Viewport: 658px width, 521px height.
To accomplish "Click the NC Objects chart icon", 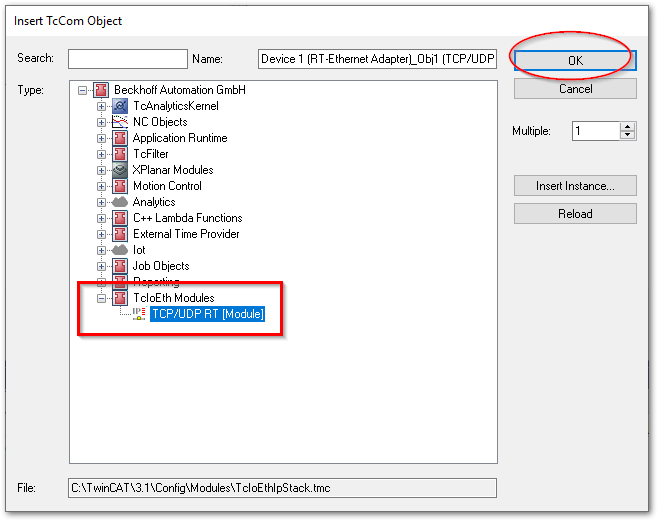I will pyautogui.click(x=120, y=122).
